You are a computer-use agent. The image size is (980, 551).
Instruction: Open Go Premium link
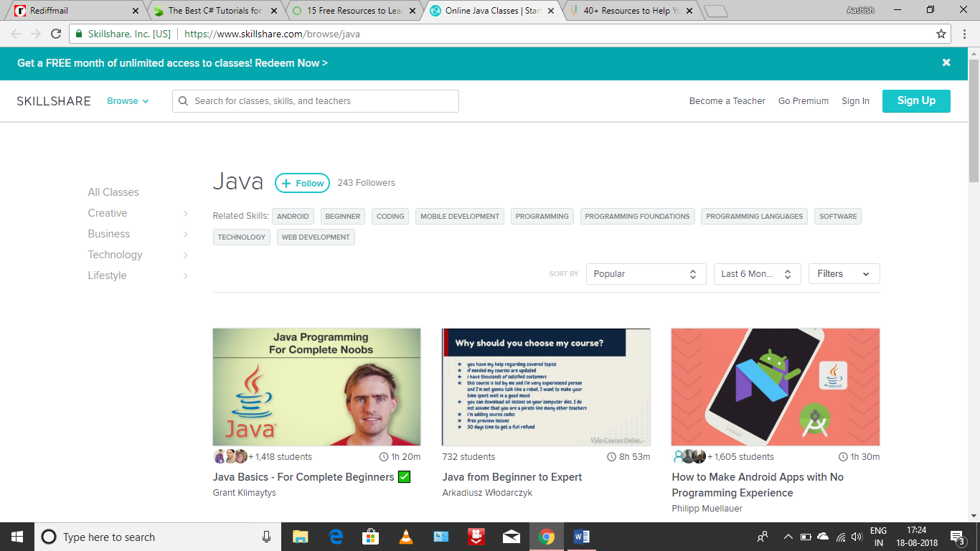pos(804,101)
